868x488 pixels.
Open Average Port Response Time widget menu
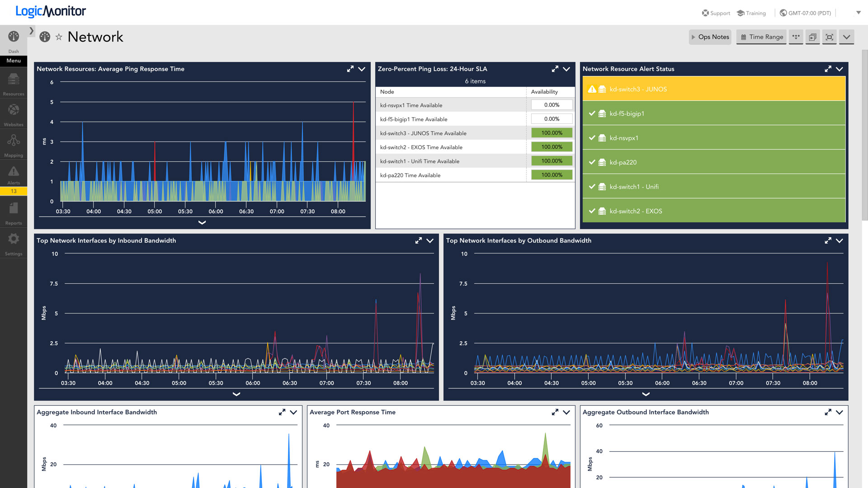tap(566, 412)
